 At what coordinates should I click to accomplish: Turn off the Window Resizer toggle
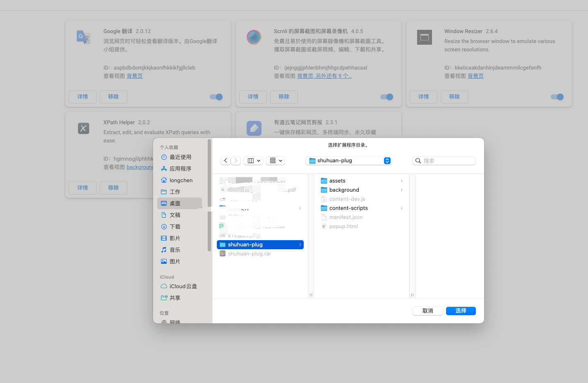(x=557, y=97)
